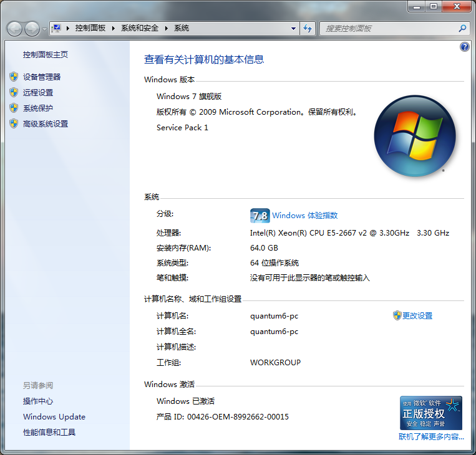Expand arrow before 控制面板 breadcrumb

point(68,28)
